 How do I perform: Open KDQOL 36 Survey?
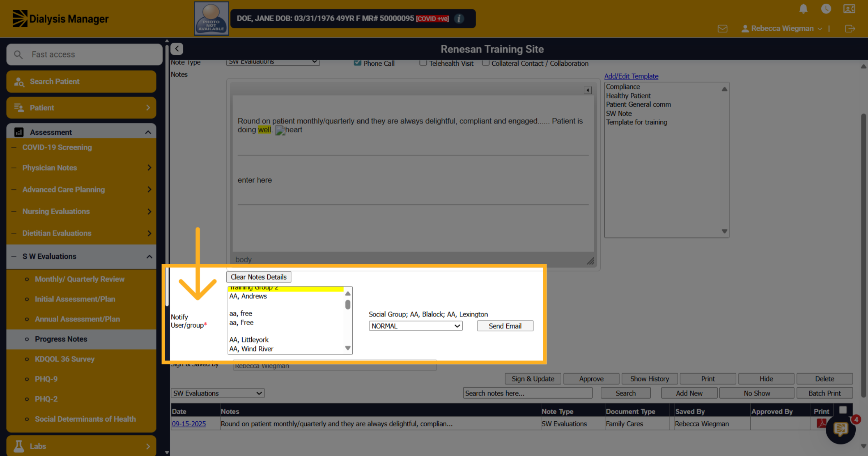(x=65, y=359)
